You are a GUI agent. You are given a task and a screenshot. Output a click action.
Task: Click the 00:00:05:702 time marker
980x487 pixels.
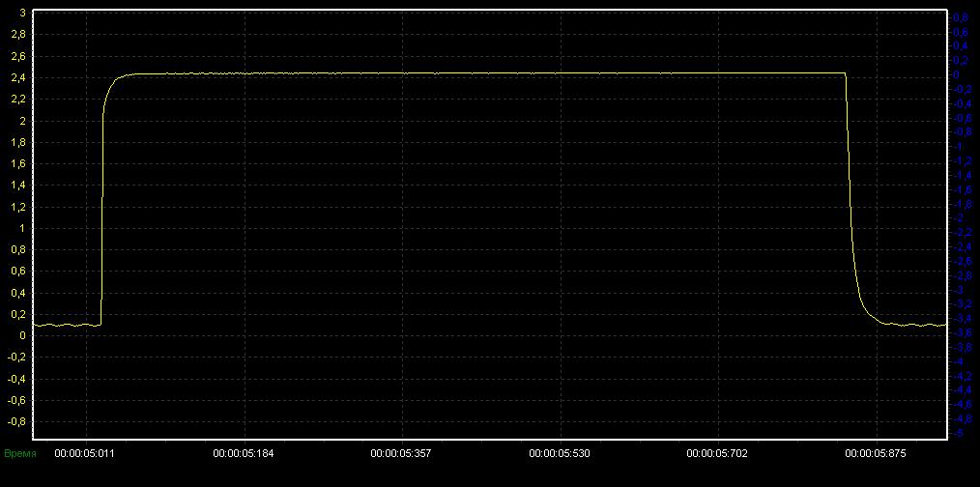717,452
